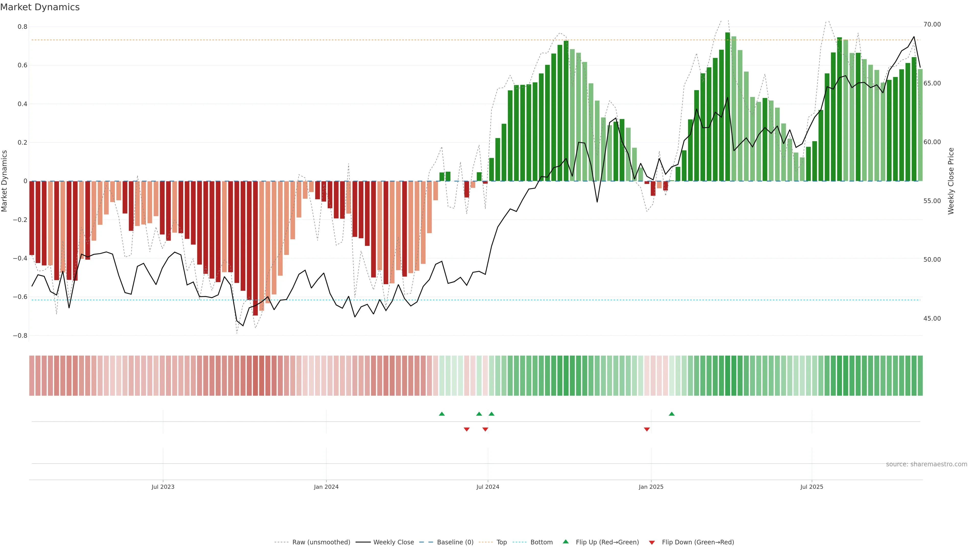The height and width of the screenshot is (551, 980).
Task: Click the red Flip Down legend triangle
Action: click(x=652, y=542)
